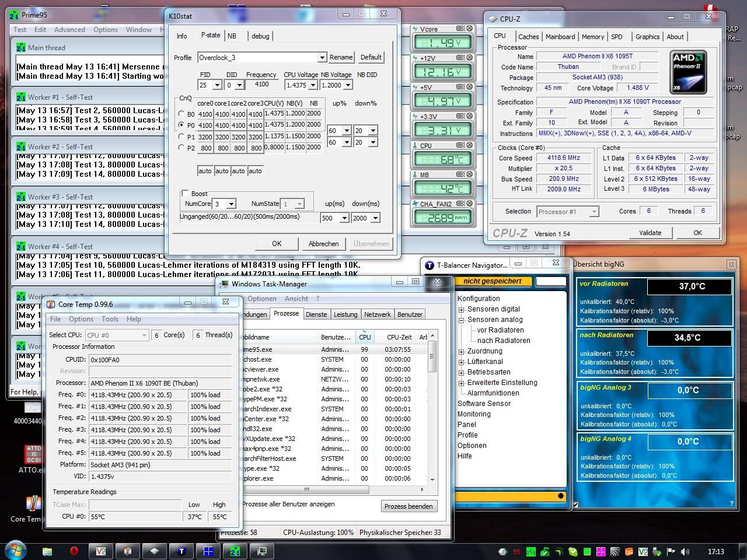Select P2 P-state radio button
The height and width of the screenshot is (560, 747).
pos(181,148)
